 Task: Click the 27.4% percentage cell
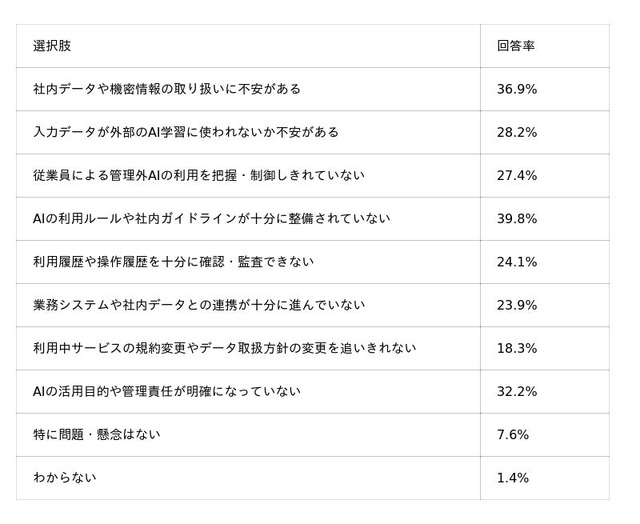(516, 176)
